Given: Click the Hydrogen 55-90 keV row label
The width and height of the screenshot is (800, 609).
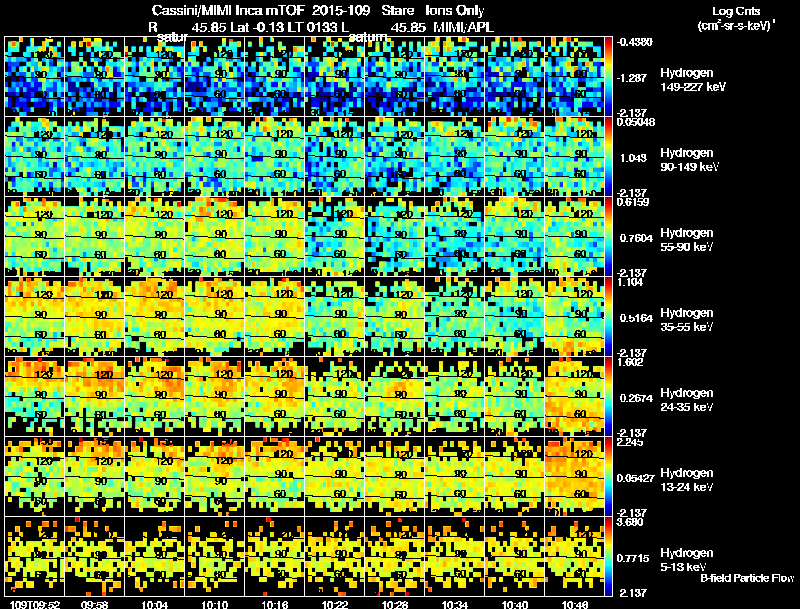Looking at the screenshot, I should [687, 240].
